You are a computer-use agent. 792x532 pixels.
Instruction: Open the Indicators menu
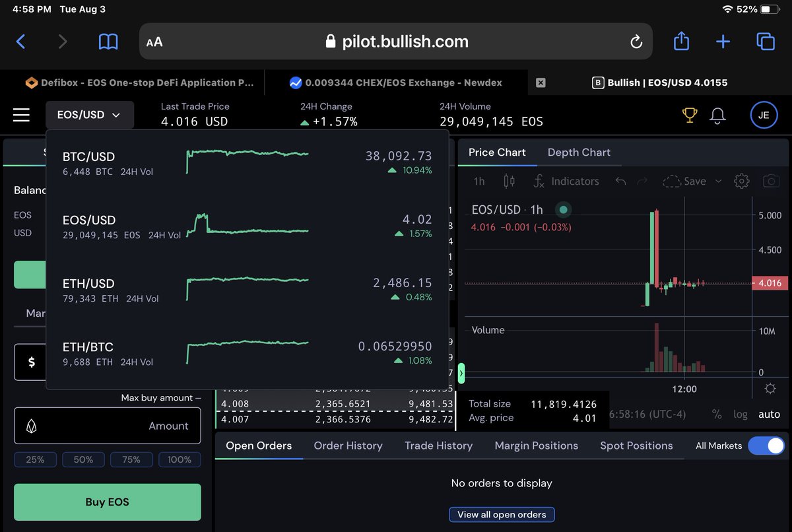coord(566,181)
